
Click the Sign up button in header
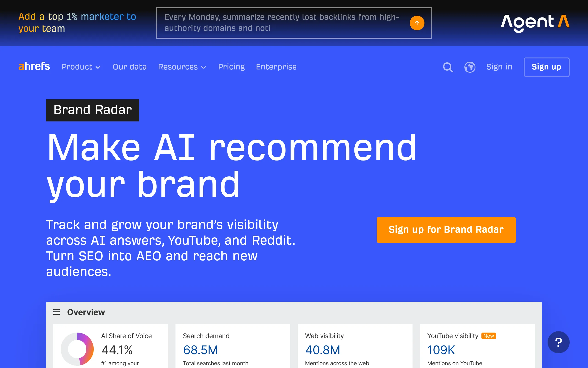click(546, 67)
